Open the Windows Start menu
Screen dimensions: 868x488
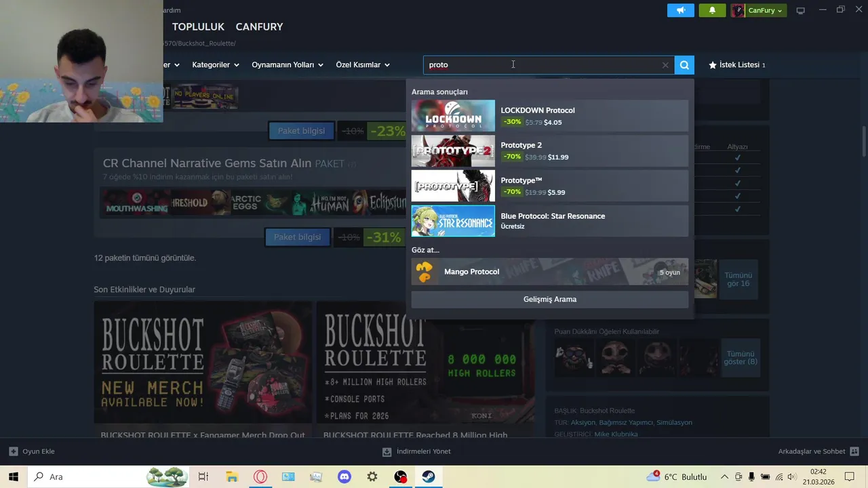pos(14,476)
